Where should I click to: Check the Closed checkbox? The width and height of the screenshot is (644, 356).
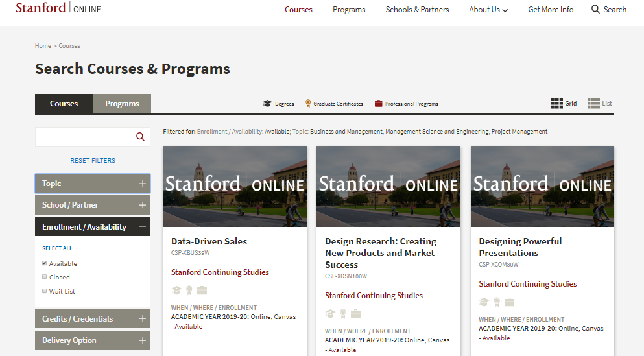point(44,277)
